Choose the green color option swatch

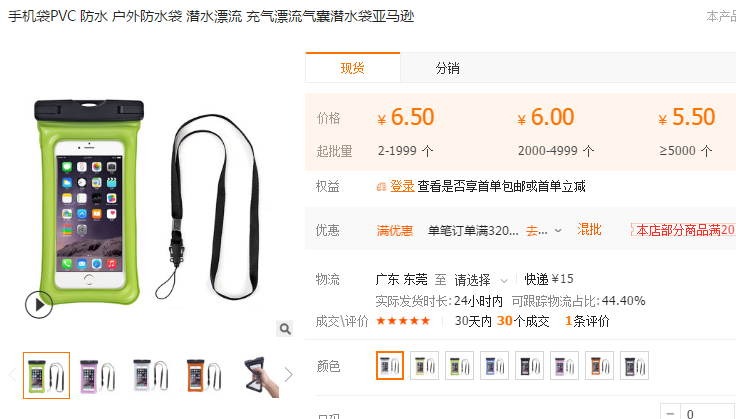(460, 366)
